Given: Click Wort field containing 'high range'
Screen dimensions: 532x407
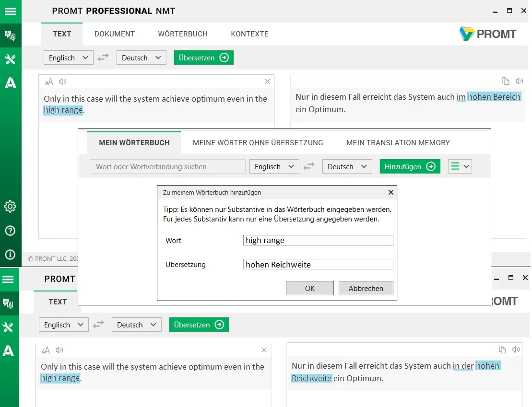Looking at the screenshot, I should 318,240.
